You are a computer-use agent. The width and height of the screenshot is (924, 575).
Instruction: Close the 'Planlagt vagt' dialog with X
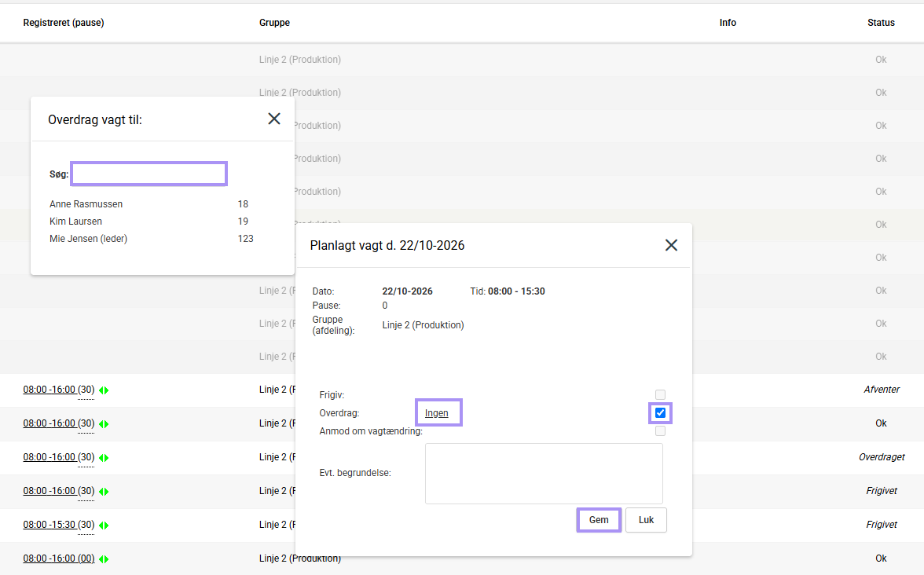(671, 245)
